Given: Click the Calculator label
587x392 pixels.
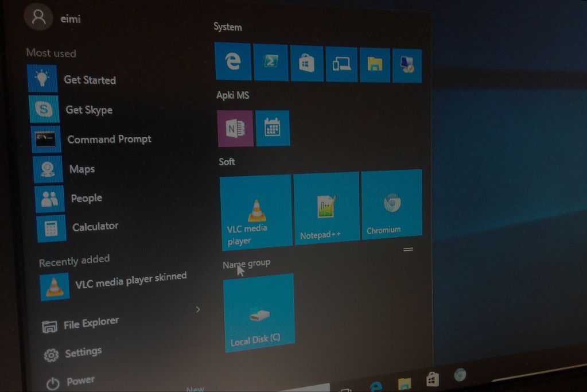Looking at the screenshot, I should [95, 226].
